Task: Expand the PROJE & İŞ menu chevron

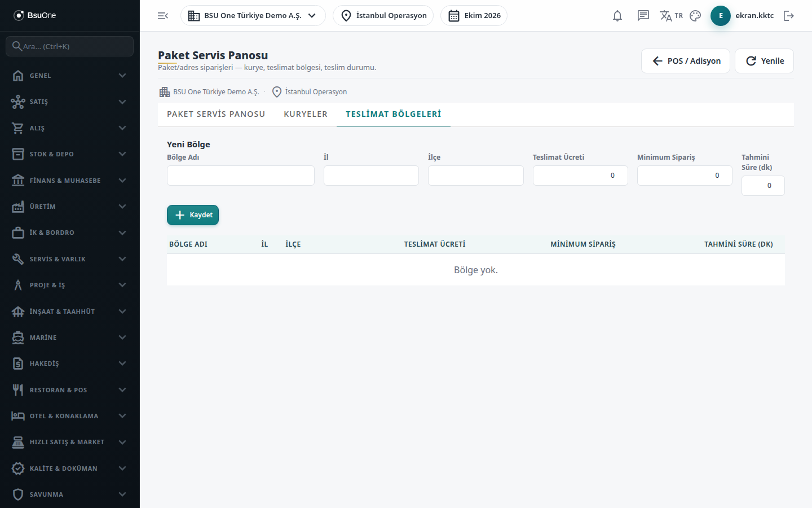Action: point(122,285)
